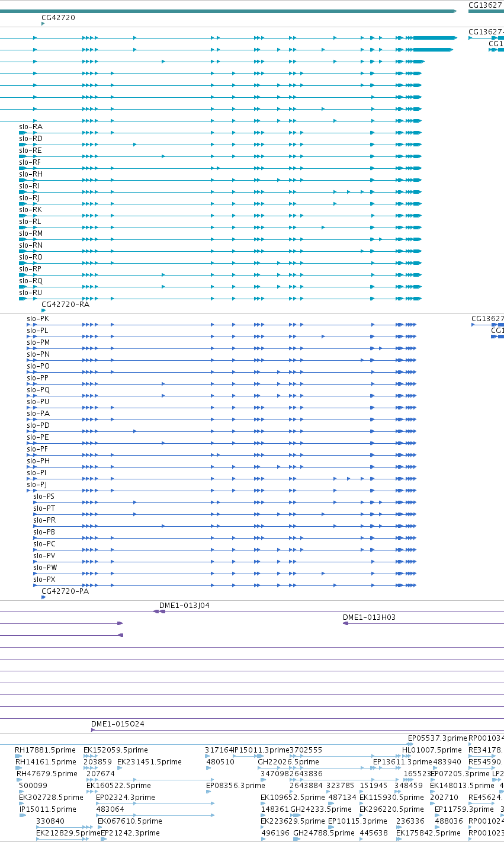Select protein slo-PE label

coord(38,437)
